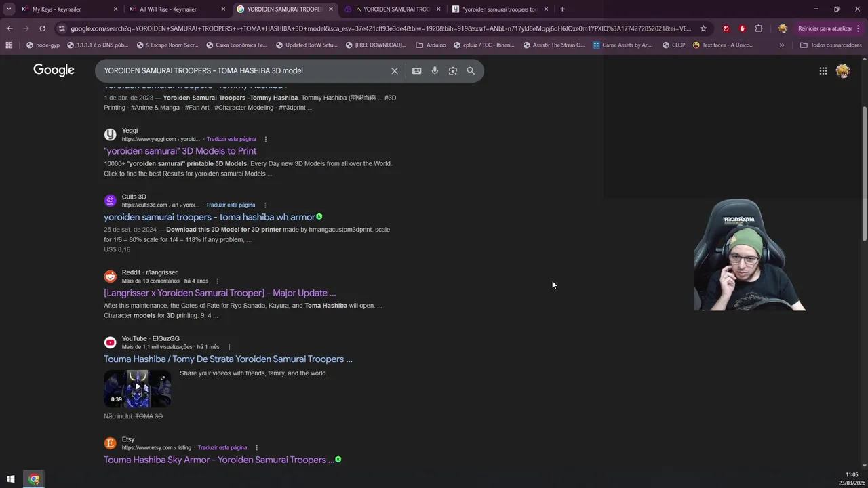The height and width of the screenshot is (488, 868).
Task: Click Reiniciar para atualizar button
Action: point(829,28)
